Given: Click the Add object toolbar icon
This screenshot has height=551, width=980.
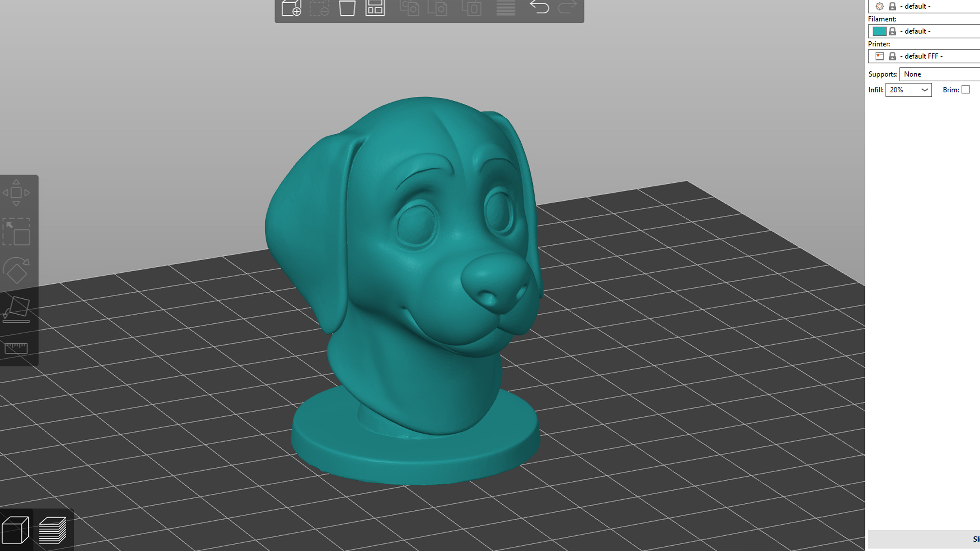Looking at the screenshot, I should click(x=291, y=8).
